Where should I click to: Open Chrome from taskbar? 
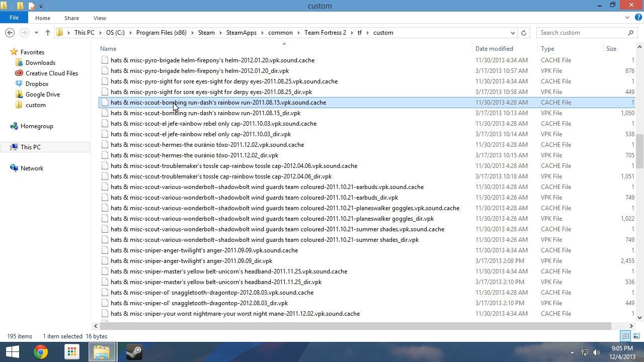click(41, 352)
